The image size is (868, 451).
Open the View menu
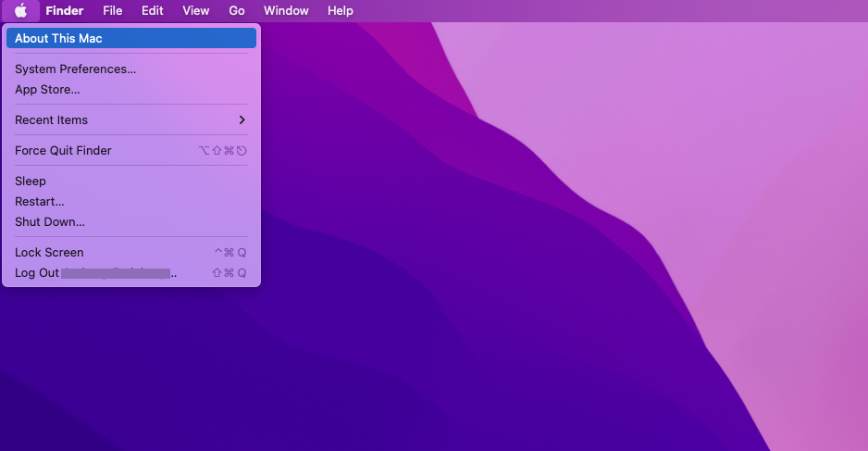coord(196,10)
